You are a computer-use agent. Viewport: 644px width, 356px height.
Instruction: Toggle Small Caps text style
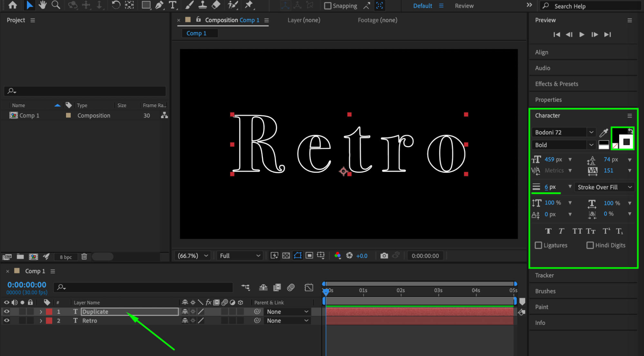pos(591,231)
